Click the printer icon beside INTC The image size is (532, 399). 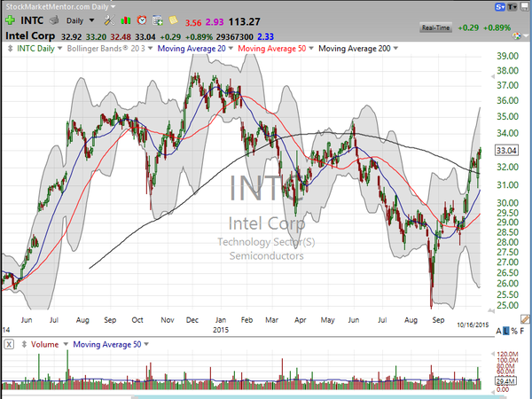[x=54, y=20]
